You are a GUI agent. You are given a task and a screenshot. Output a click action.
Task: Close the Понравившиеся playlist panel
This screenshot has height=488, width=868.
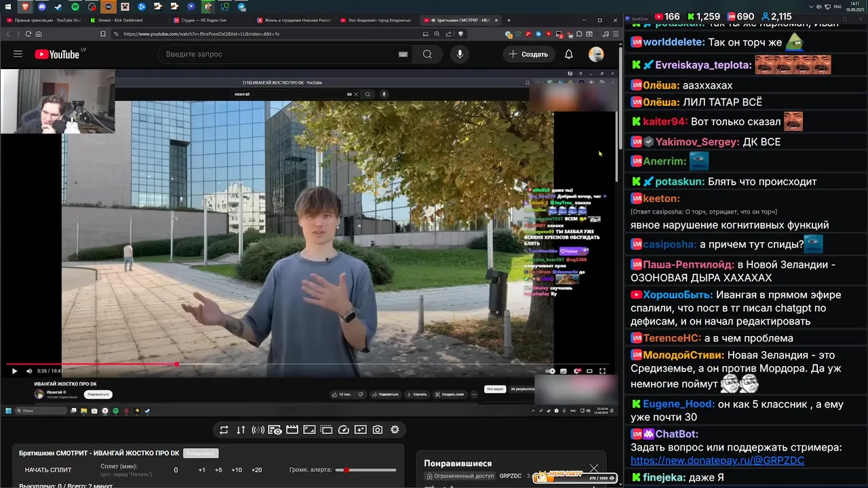(x=594, y=468)
